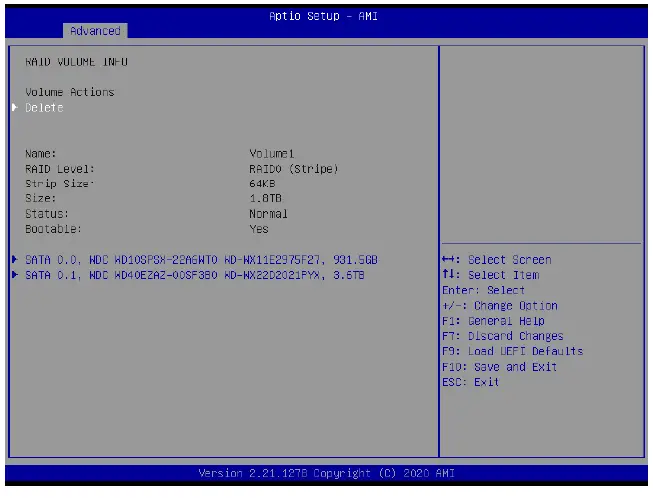This screenshot has height=498, width=653.
Task: Click the Volume Actions label
Action: (x=70, y=92)
